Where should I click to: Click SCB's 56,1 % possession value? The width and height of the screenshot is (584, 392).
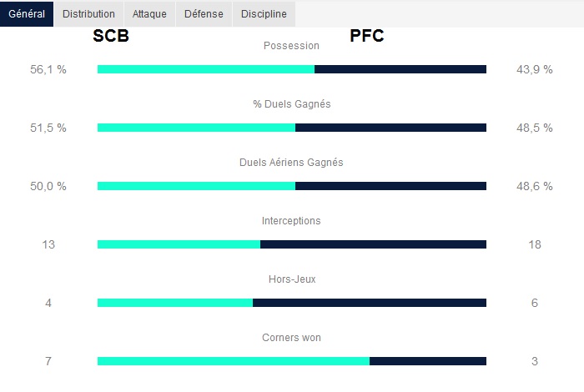pyautogui.click(x=48, y=70)
